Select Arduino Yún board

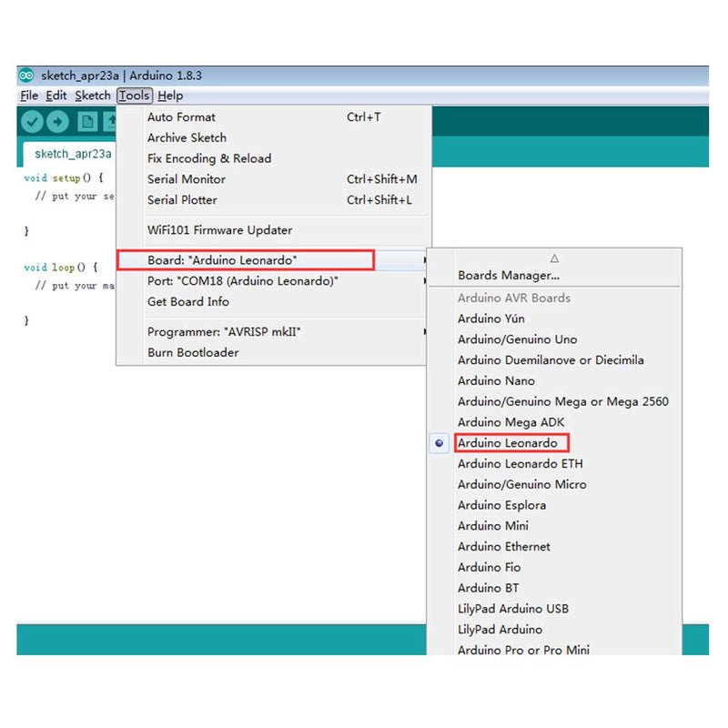[x=554, y=319]
